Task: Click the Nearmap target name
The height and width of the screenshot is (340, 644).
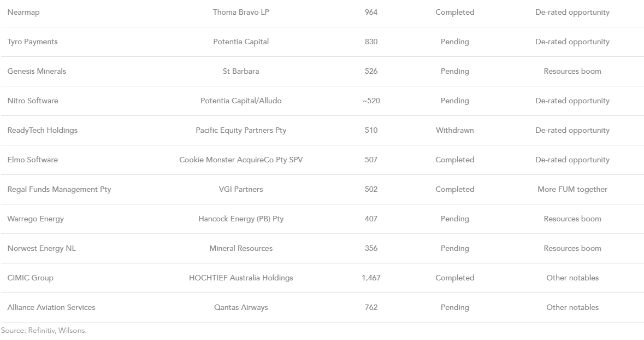Action: click(x=23, y=12)
